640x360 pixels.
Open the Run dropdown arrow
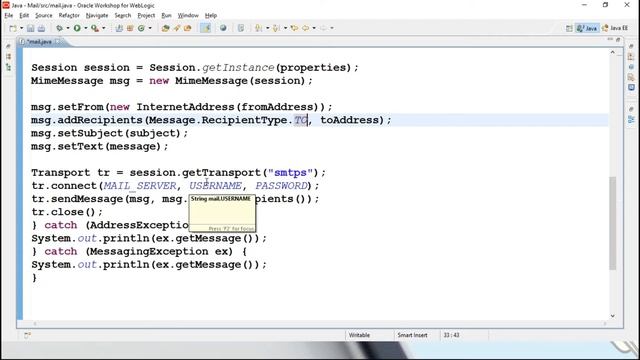tap(85, 28)
